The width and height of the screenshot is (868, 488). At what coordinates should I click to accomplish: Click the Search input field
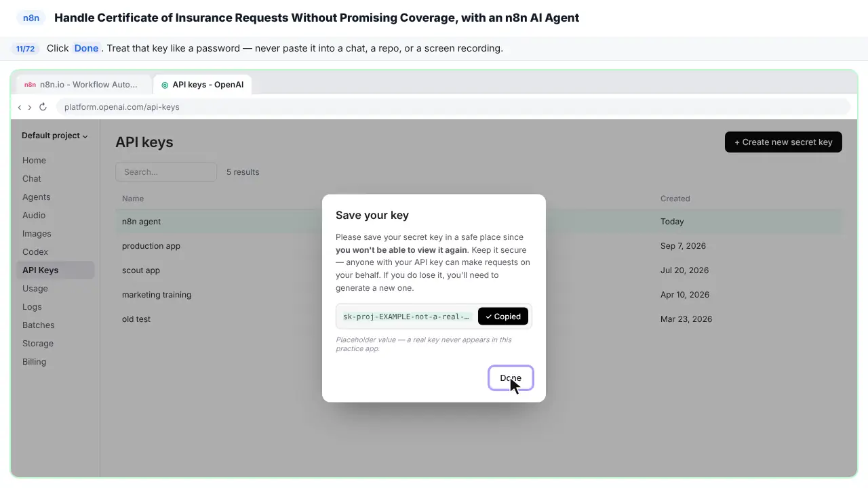tap(166, 172)
